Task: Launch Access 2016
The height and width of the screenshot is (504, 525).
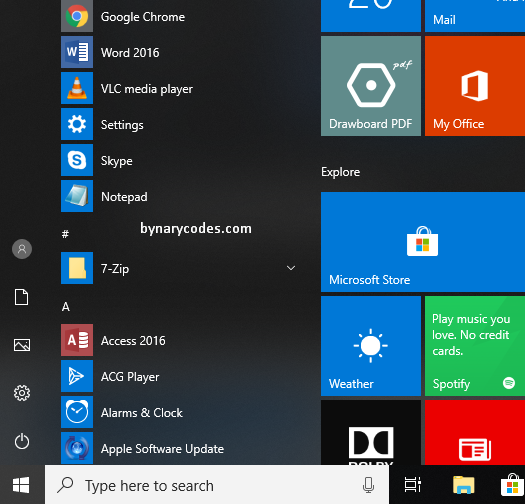Action: (181, 340)
